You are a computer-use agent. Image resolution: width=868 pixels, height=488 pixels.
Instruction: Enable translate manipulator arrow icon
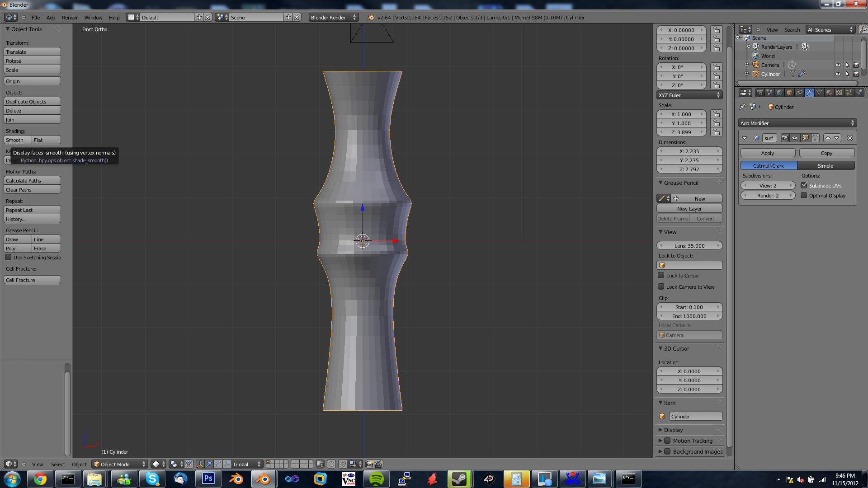(209, 464)
